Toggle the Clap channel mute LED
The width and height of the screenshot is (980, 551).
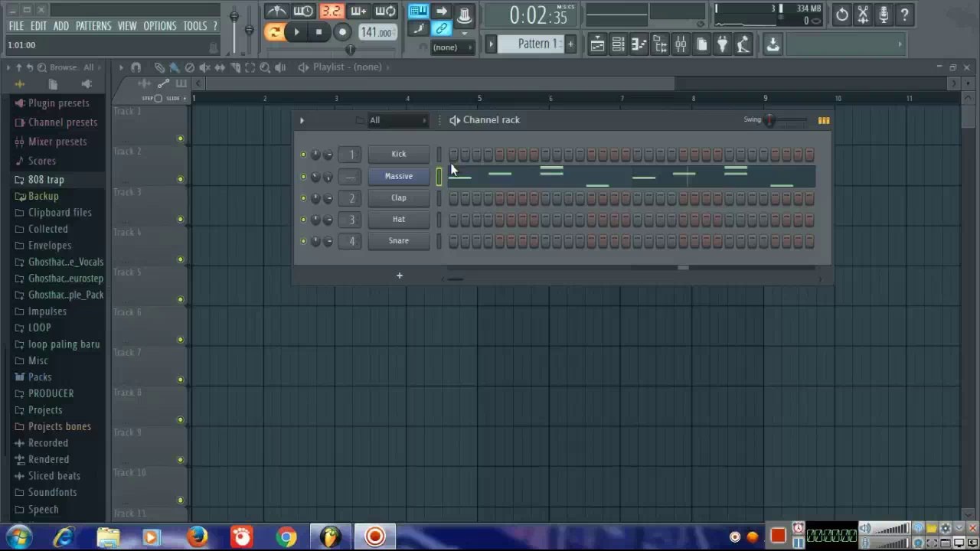(303, 198)
